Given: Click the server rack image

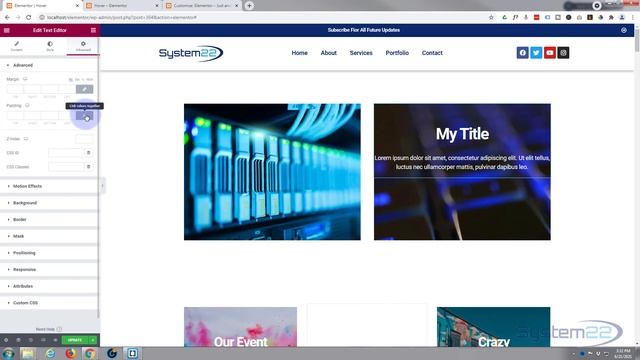Looking at the screenshot, I should coord(272,172).
